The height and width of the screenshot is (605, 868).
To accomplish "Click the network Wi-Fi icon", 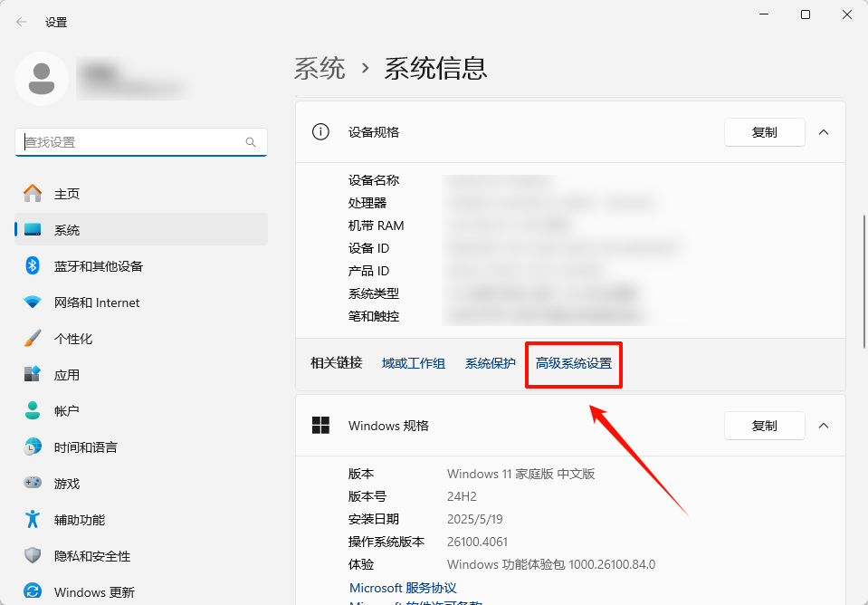I will 33,302.
